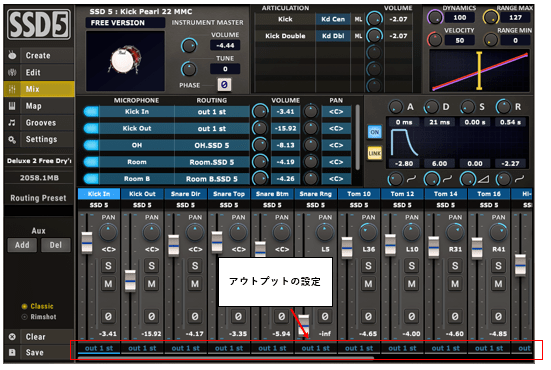Open Kick In channel output selector
The height and width of the screenshot is (370, 551).
point(99,348)
